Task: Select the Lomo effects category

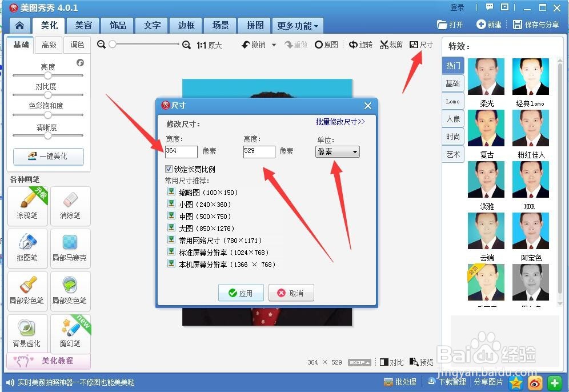Action: 453,101
